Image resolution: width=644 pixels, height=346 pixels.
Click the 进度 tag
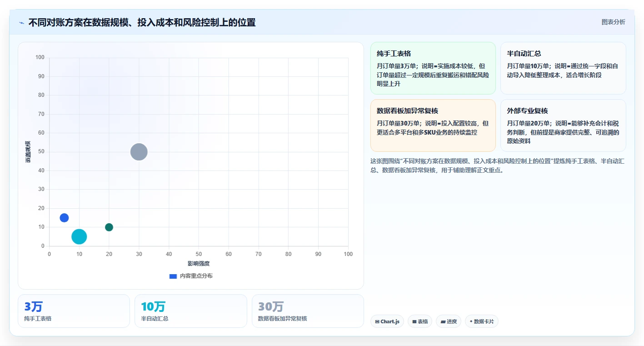point(449,321)
